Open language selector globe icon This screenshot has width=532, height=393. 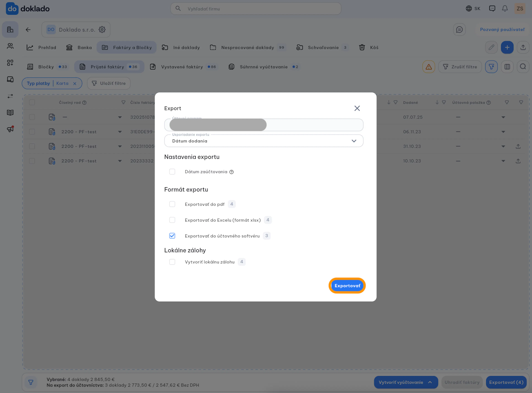click(x=468, y=9)
